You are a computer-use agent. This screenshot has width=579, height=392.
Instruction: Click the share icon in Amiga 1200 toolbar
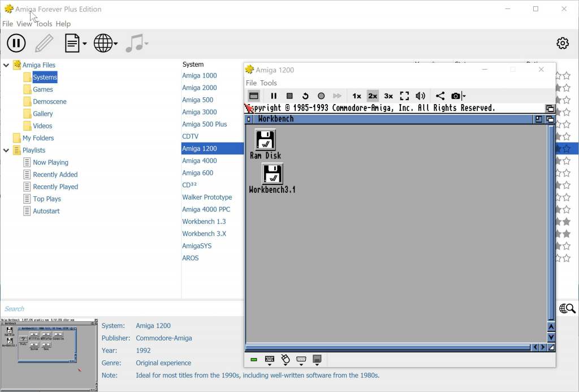440,96
